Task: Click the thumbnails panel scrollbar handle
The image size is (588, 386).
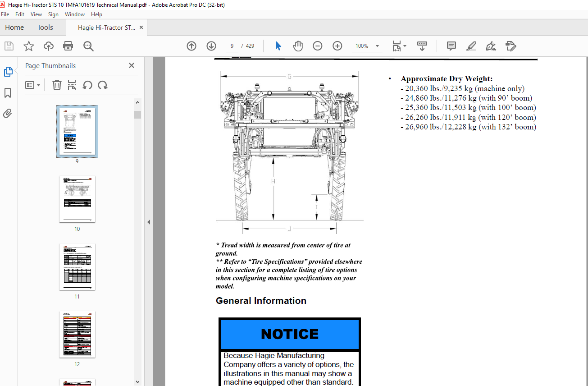Action: [x=138, y=115]
